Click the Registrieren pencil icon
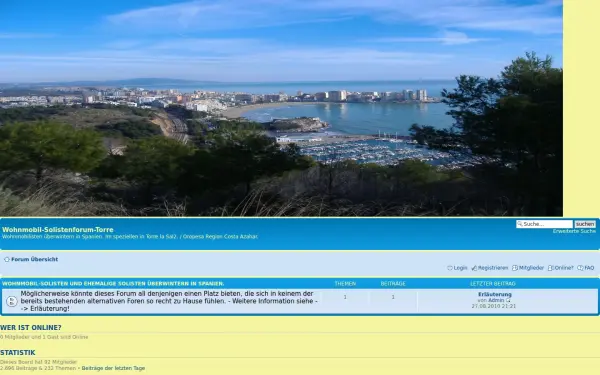The width and height of the screenshot is (600, 375). pos(474,268)
